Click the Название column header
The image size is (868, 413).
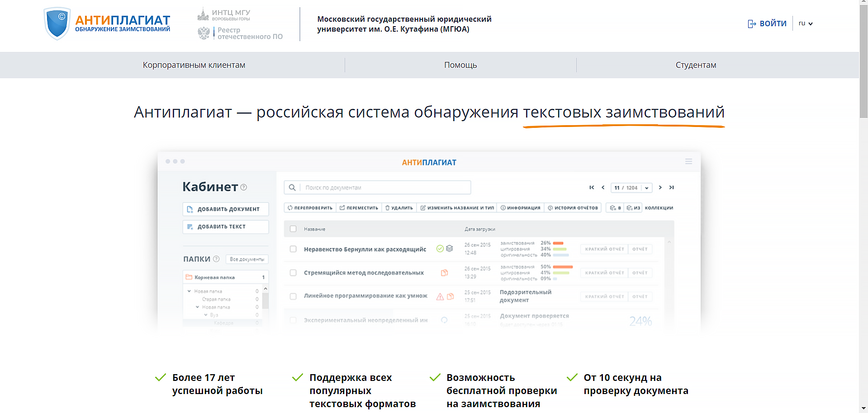coord(314,229)
